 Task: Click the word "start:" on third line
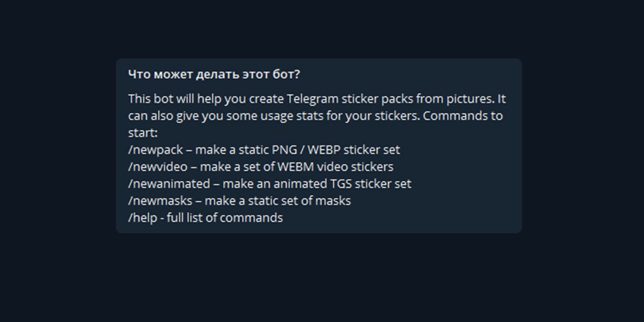click(142, 133)
